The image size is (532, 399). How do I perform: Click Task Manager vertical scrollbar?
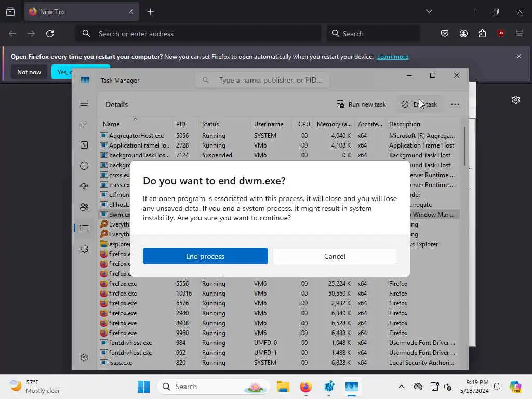pos(464,147)
